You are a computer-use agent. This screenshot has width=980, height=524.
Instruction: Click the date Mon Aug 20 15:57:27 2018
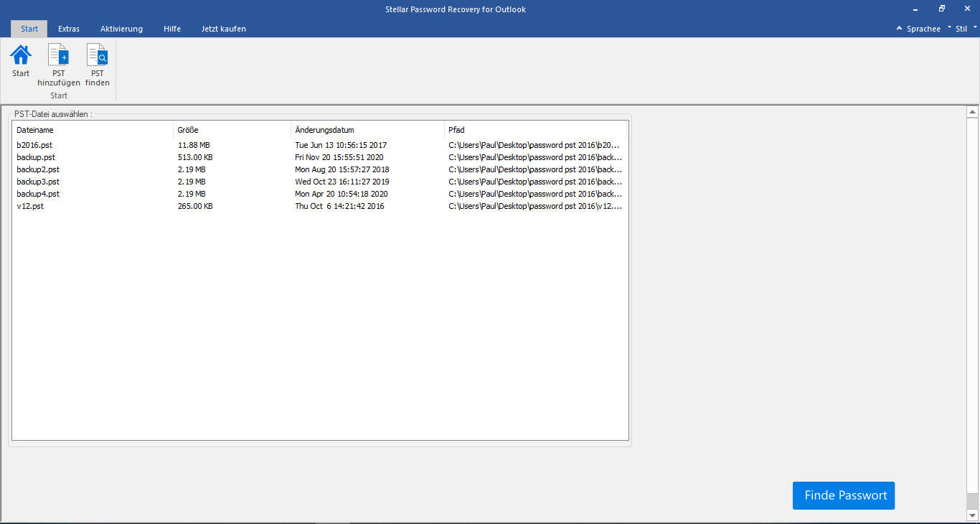point(342,169)
